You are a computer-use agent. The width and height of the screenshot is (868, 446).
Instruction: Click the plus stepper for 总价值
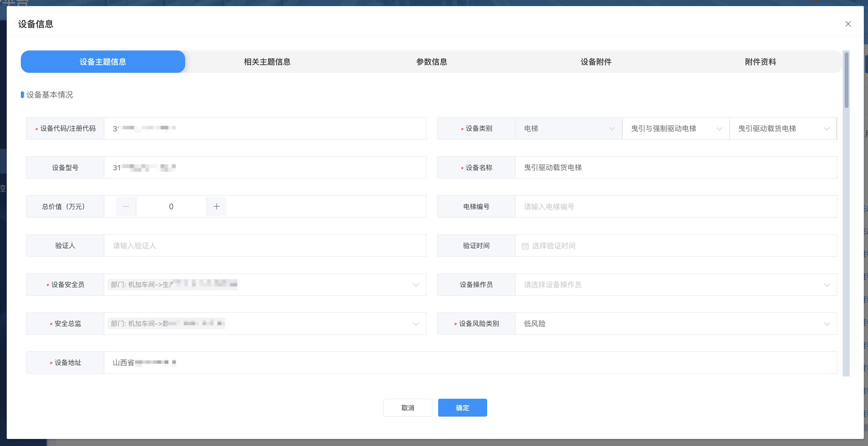coord(216,206)
